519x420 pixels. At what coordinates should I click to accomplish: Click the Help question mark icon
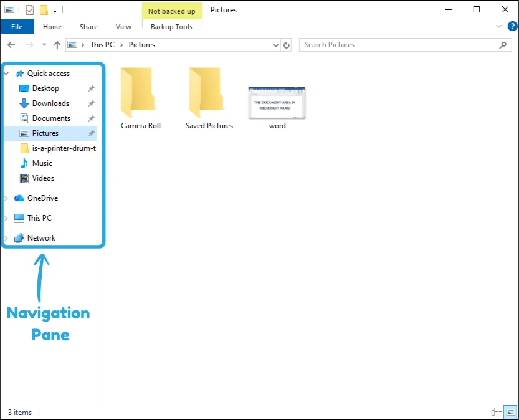(x=512, y=26)
